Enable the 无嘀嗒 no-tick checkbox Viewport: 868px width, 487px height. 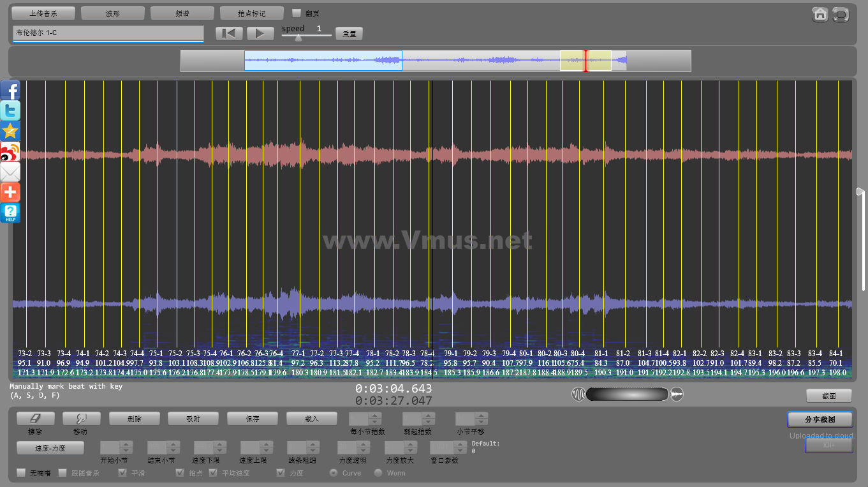tap(21, 473)
